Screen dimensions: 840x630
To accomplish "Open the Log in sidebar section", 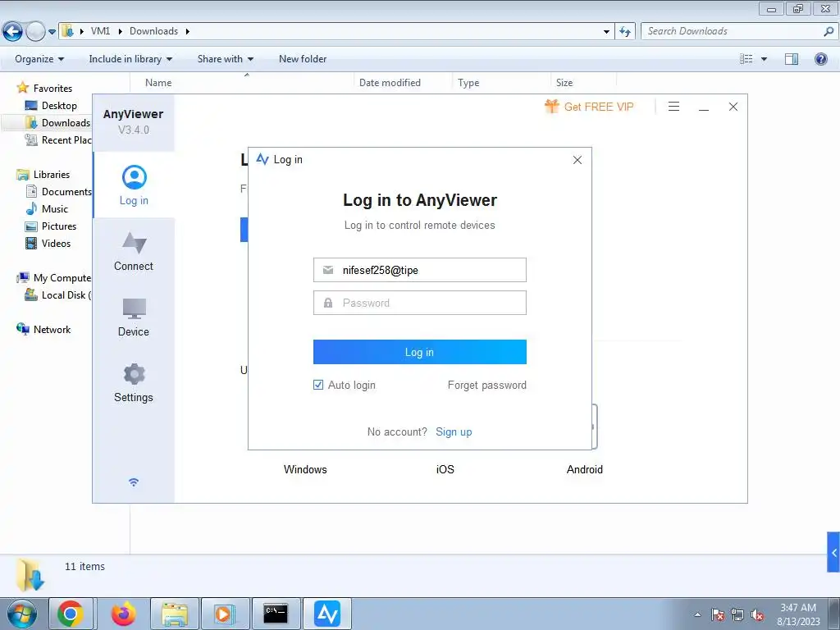I will tap(134, 185).
